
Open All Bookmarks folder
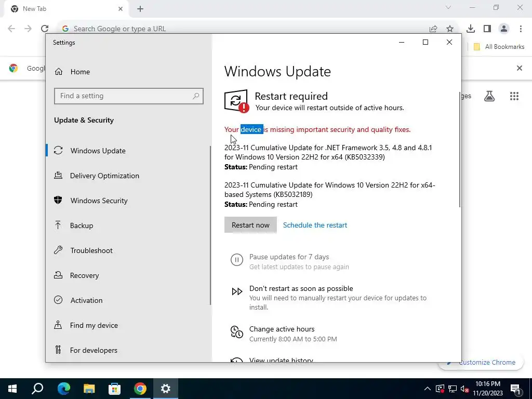[x=499, y=47]
